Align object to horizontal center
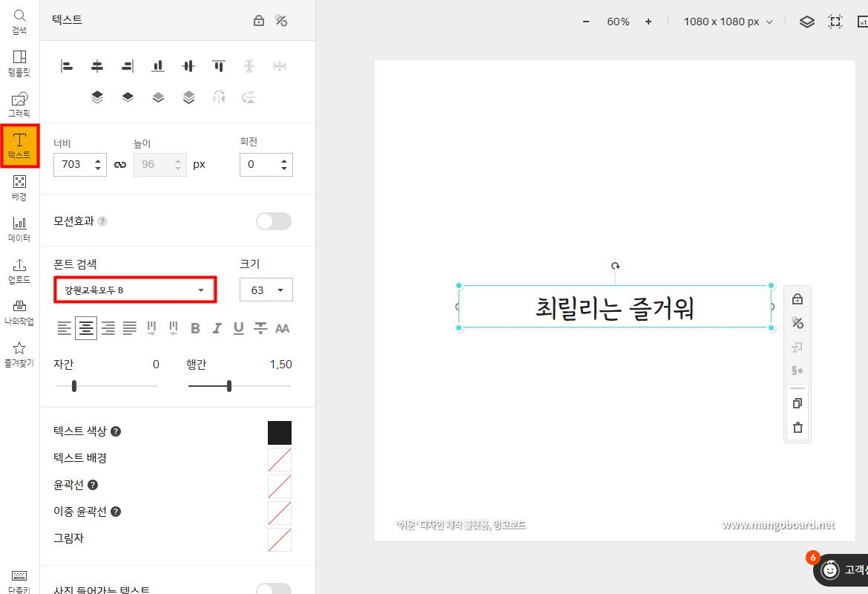Image resolution: width=868 pixels, height=594 pixels. 97,67
